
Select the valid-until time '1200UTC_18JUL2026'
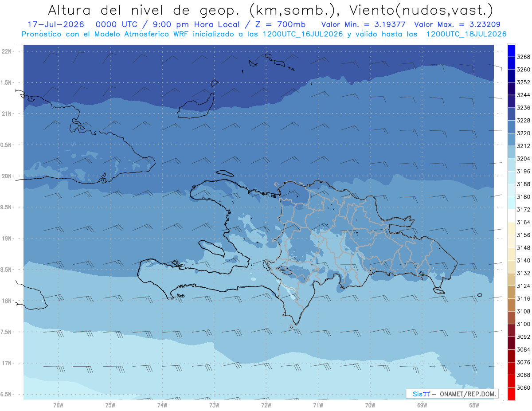coord(466,34)
